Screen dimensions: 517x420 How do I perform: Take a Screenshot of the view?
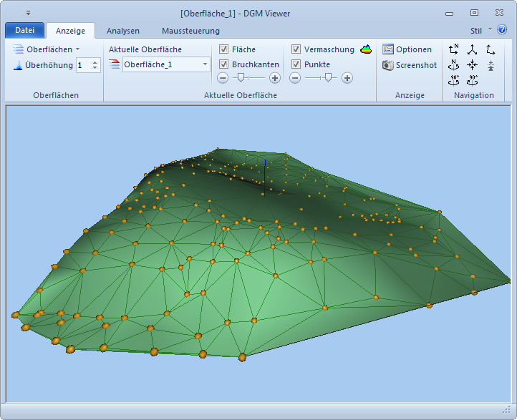(x=410, y=65)
